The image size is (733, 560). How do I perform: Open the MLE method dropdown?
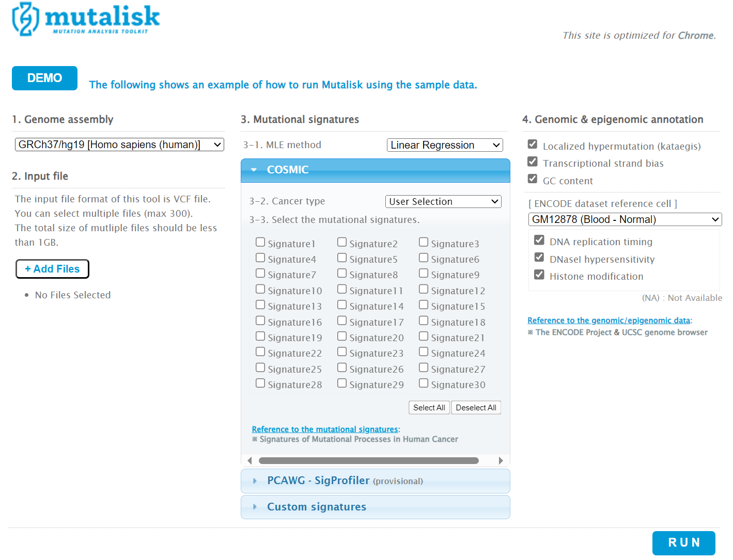(445, 146)
